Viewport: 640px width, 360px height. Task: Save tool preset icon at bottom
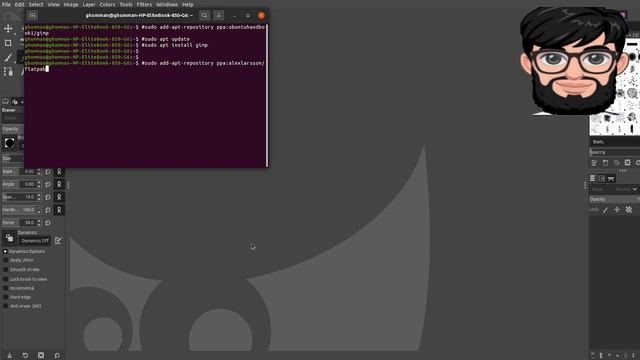coord(10,356)
